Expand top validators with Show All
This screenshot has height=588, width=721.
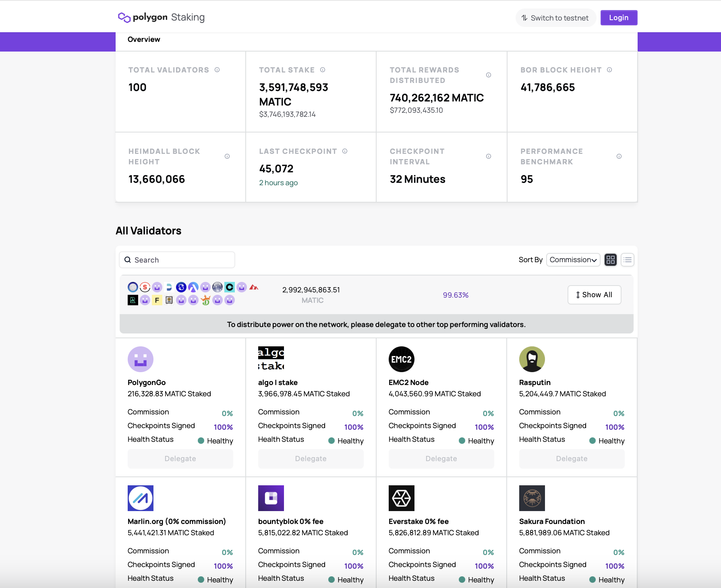click(x=594, y=295)
